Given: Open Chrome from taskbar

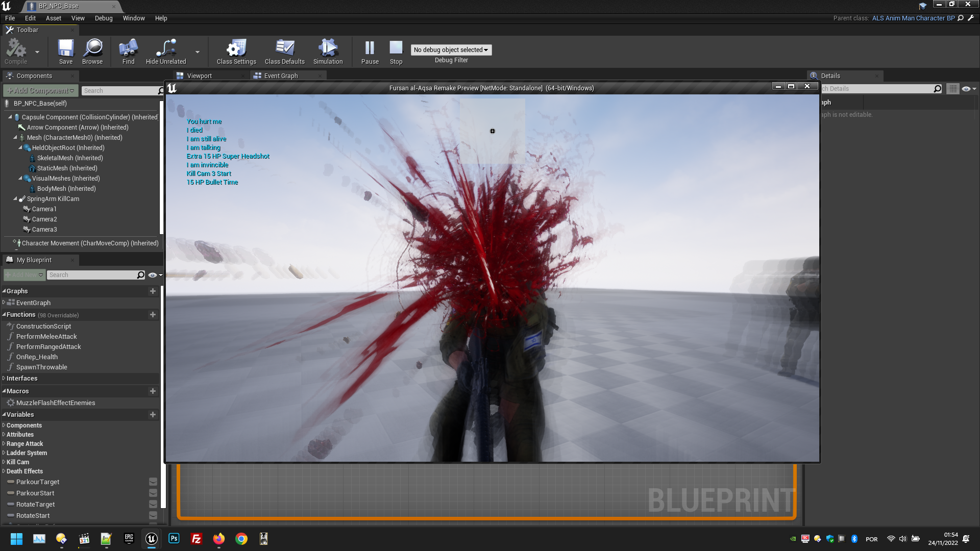Looking at the screenshot, I should point(241,539).
